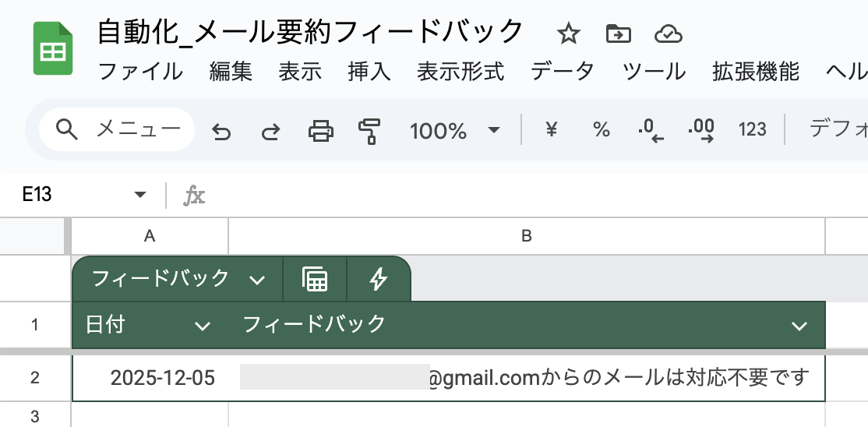The height and width of the screenshot is (427, 868).
Task: Rename the document title 自動化_メール要約フィードバック
Action: point(310,32)
